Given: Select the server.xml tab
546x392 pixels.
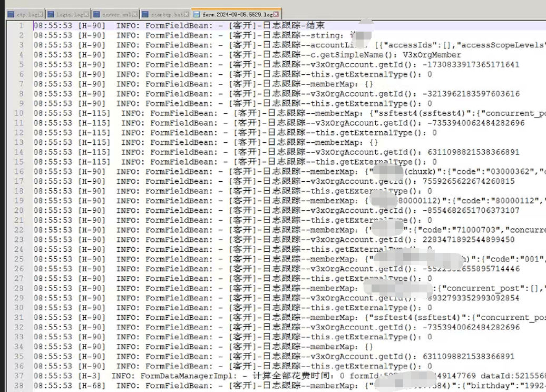Looking at the screenshot, I should pyautogui.click(x=115, y=14).
